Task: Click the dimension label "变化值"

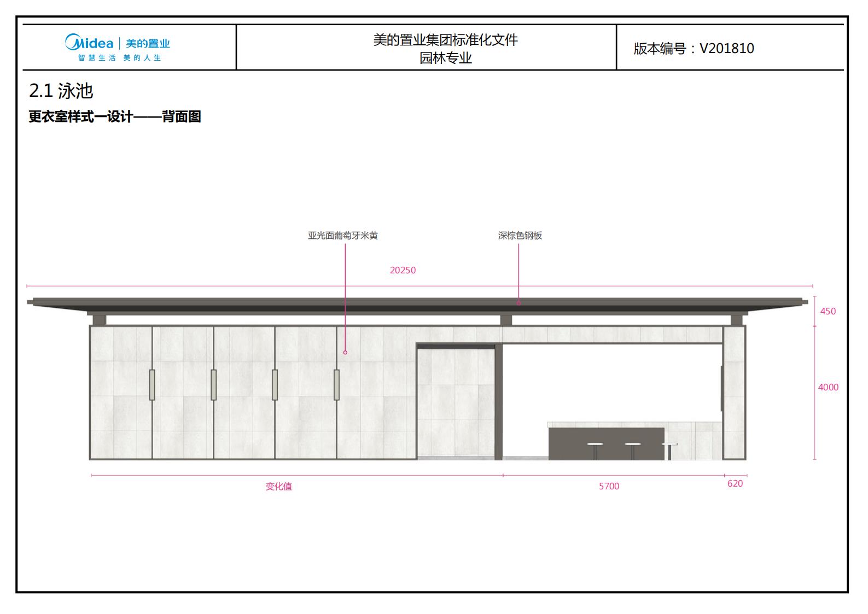Action: (279, 486)
